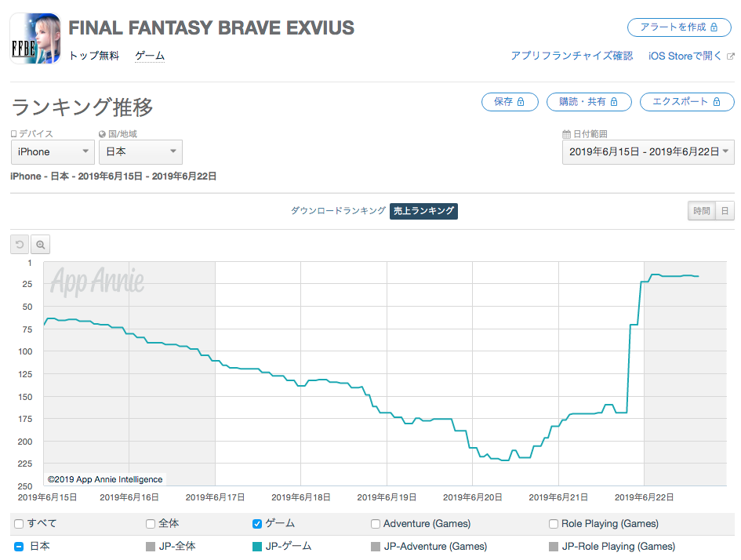Open the 日本 country dropdown
741x560 pixels.
[x=140, y=152]
